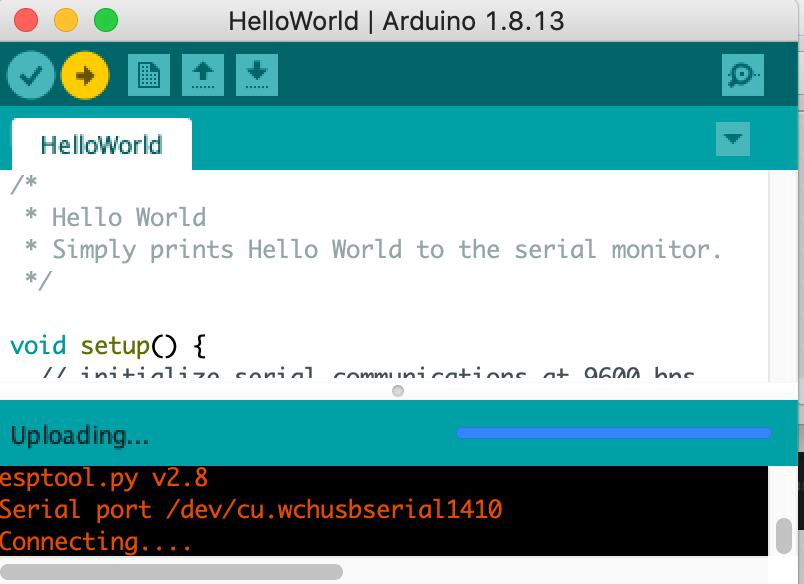Viewport: 804px width, 584px height.
Task: Save the sketch with the Save icon
Action: [x=257, y=75]
